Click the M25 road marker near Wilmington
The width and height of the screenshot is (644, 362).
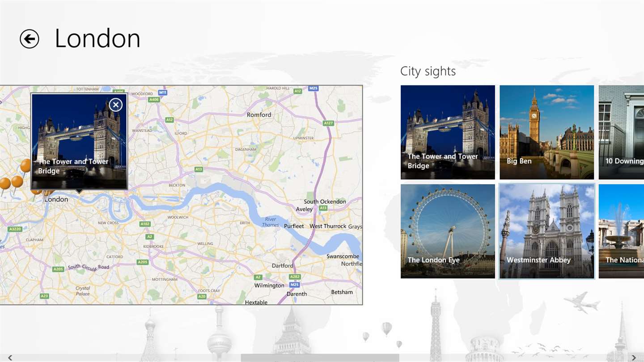(x=294, y=284)
